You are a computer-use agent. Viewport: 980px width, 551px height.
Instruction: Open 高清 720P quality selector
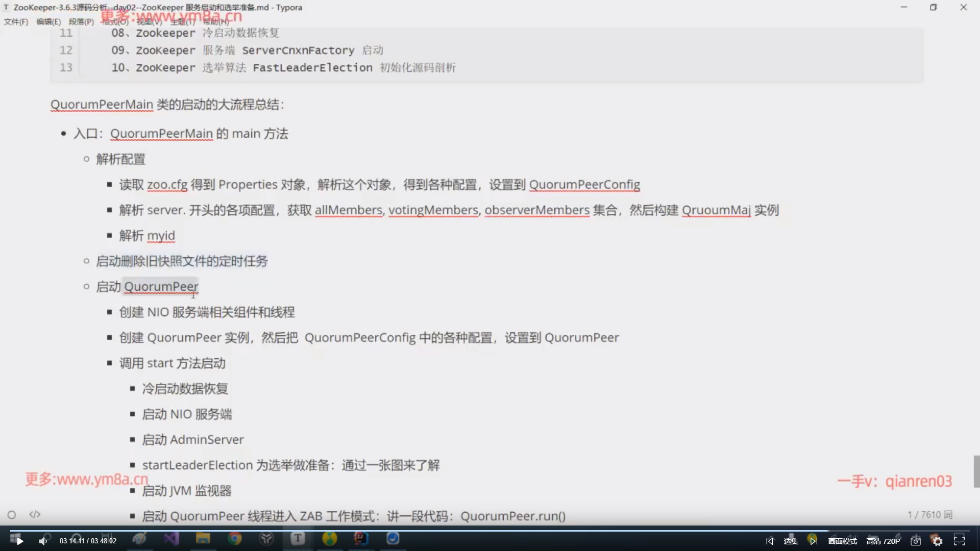click(x=883, y=541)
